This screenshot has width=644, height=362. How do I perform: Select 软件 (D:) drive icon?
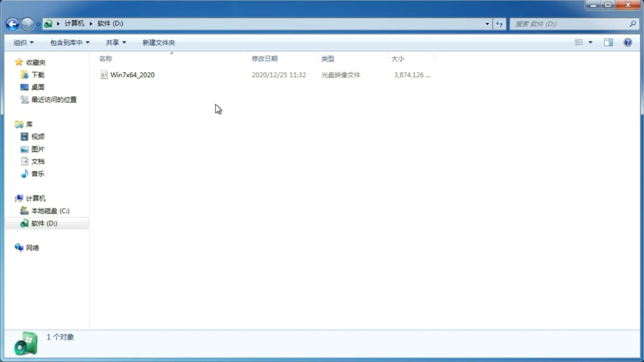click(x=23, y=223)
